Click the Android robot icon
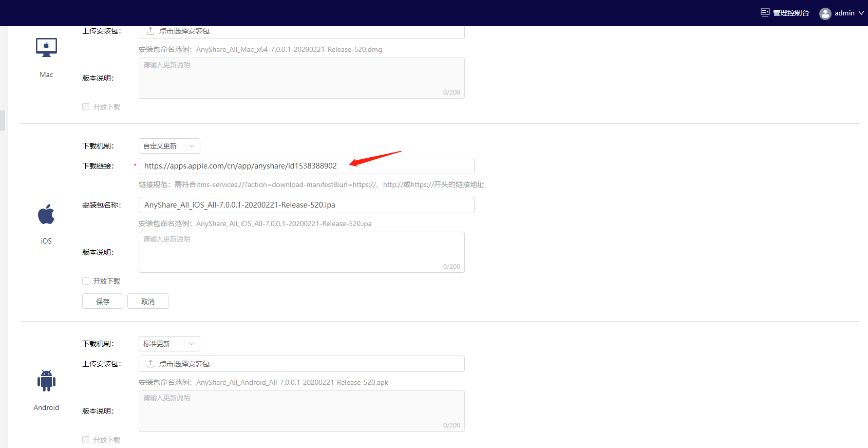868x448 pixels. [x=46, y=381]
